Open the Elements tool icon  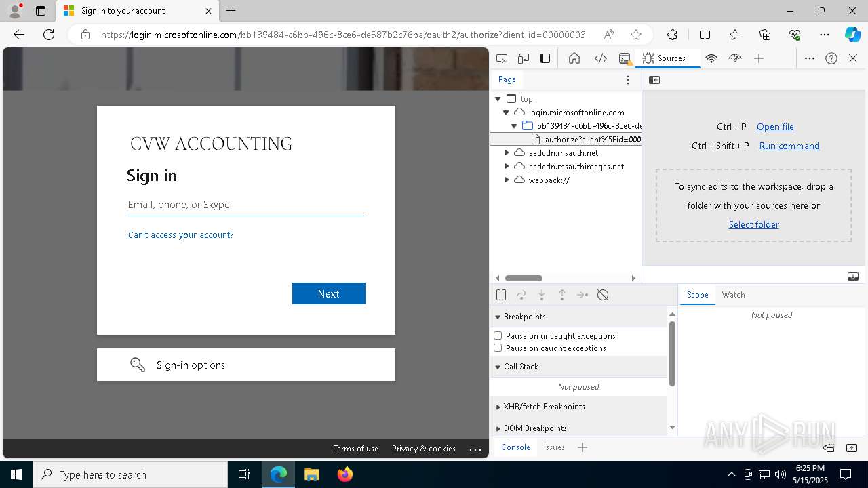[601, 58]
